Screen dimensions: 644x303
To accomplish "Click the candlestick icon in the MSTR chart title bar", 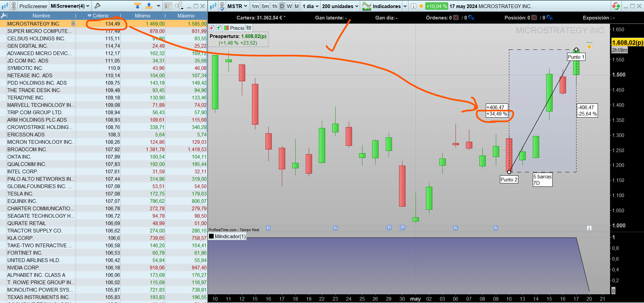I will click(x=213, y=6).
